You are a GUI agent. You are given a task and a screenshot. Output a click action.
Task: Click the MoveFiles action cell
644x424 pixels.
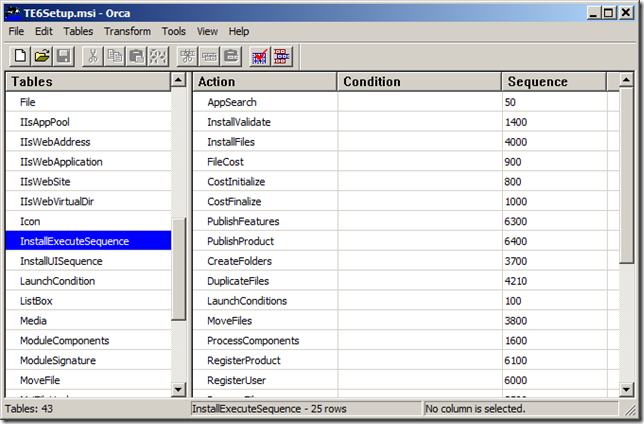(x=265, y=320)
